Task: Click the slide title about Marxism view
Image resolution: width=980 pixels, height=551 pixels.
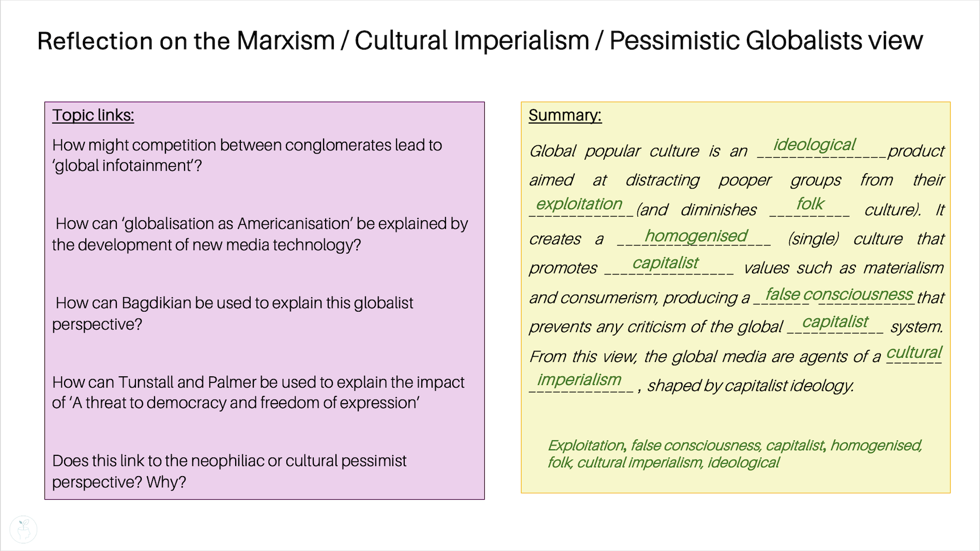Action: (480, 40)
